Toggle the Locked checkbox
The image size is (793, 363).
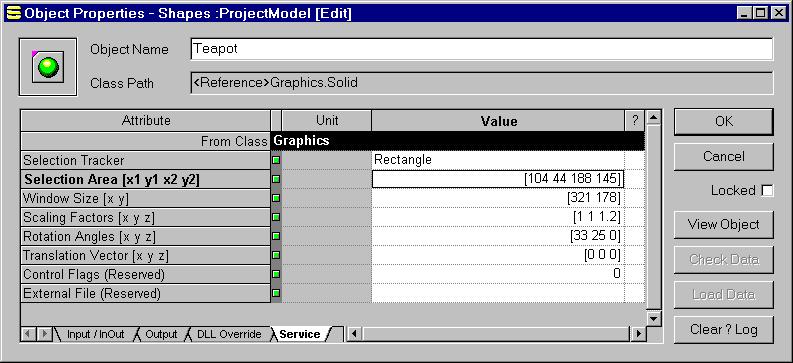[x=767, y=191]
